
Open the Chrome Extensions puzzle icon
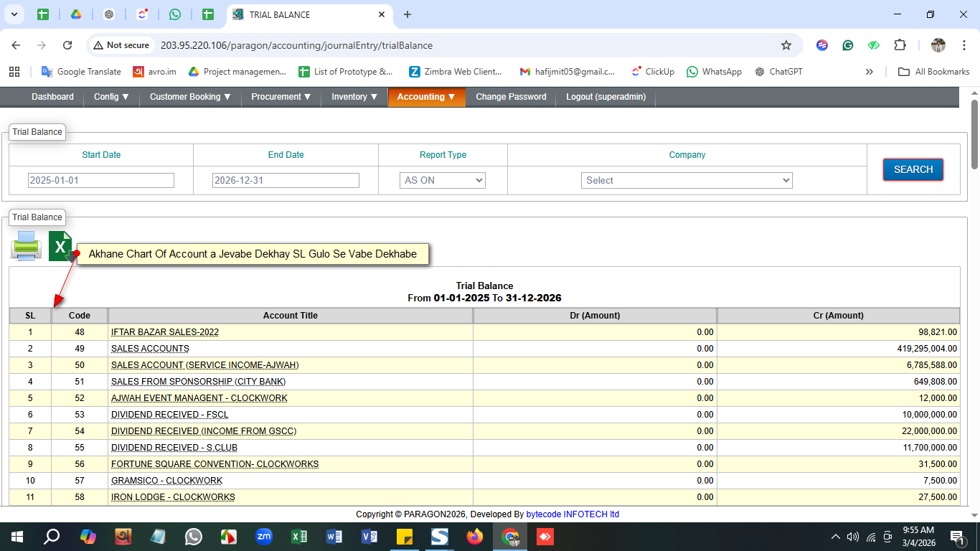click(x=900, y=45)
